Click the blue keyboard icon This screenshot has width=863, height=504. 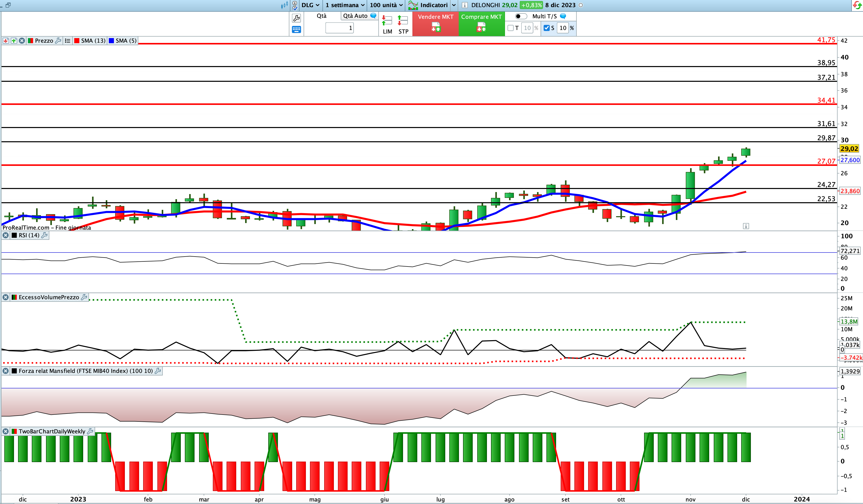tap(296, 29)
